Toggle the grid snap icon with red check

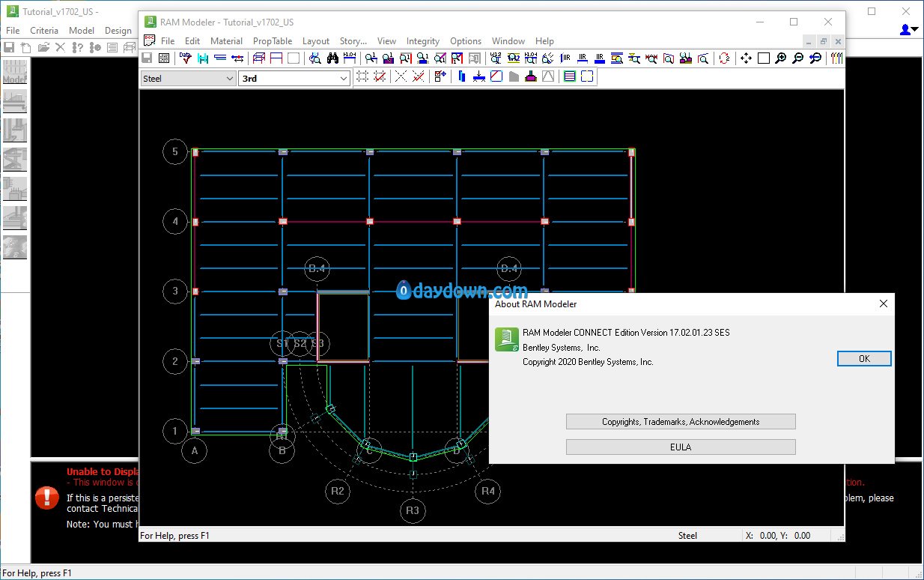pyautogui.click(x=380, y=76)
